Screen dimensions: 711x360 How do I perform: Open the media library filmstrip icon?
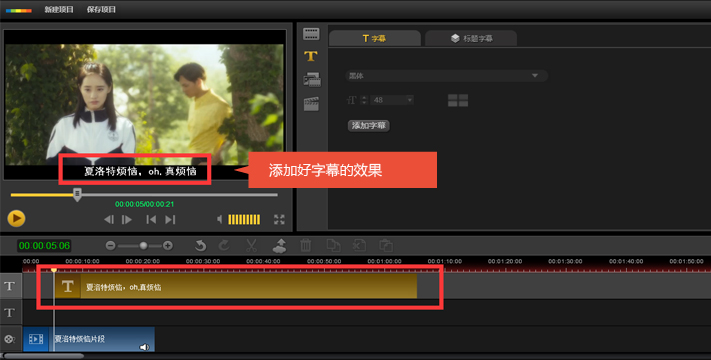tap(311, 34)
